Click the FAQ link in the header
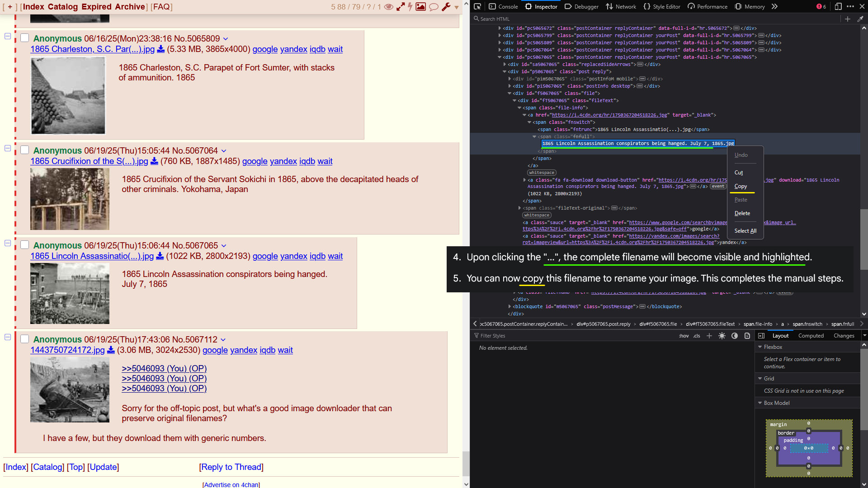The height and width of the screenshot is (488, 868). point(161,7)
